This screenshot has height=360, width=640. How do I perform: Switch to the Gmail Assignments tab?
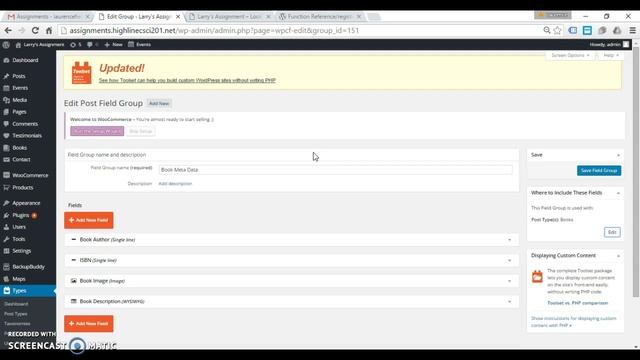[x=49, y=17]
